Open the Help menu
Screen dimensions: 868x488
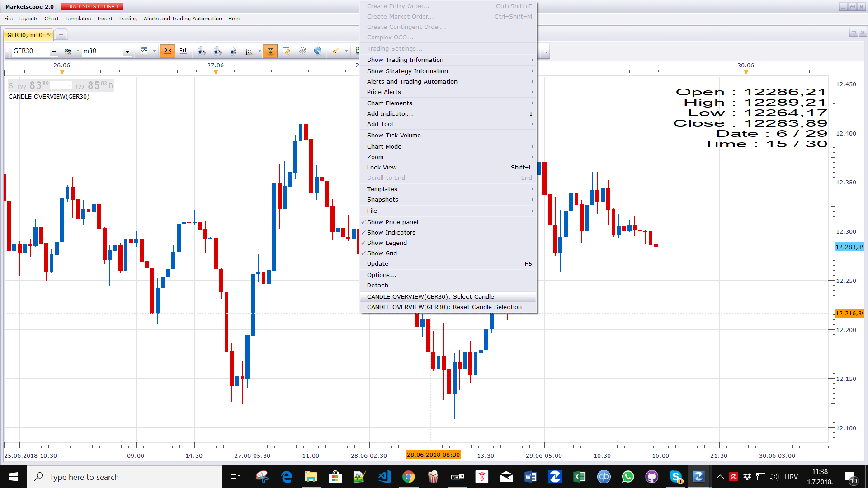click(x=234, y=19)
